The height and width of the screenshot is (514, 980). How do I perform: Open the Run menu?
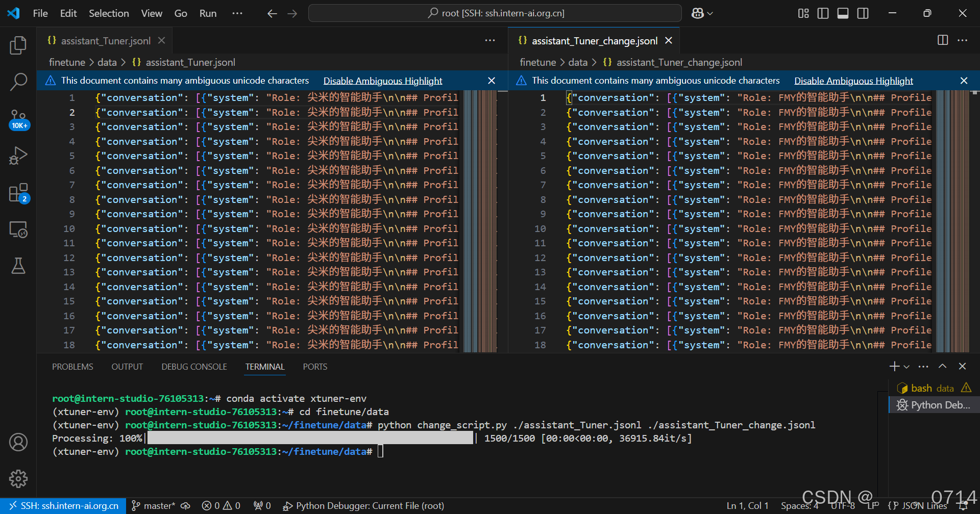(x=208, y=13)
